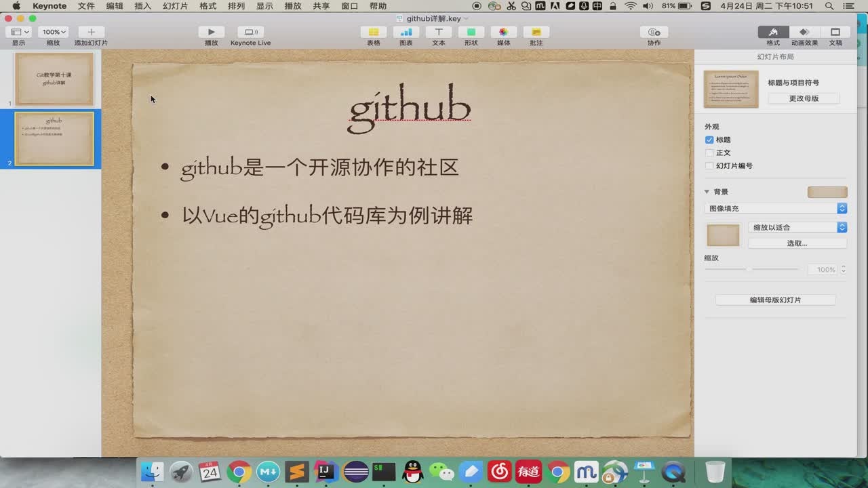Open the 100% zoom dropdown
Viewport: 868px width, 488px height.
[x=54, y=32]
